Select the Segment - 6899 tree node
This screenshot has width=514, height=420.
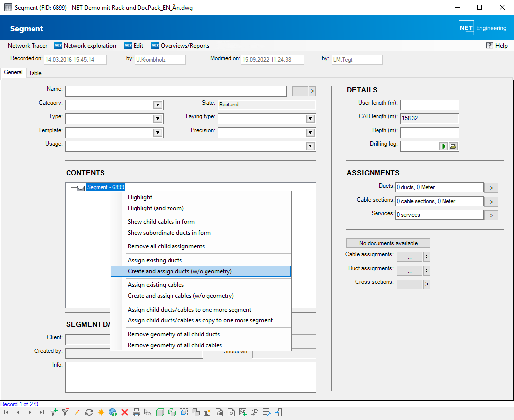tap(105, 187)
